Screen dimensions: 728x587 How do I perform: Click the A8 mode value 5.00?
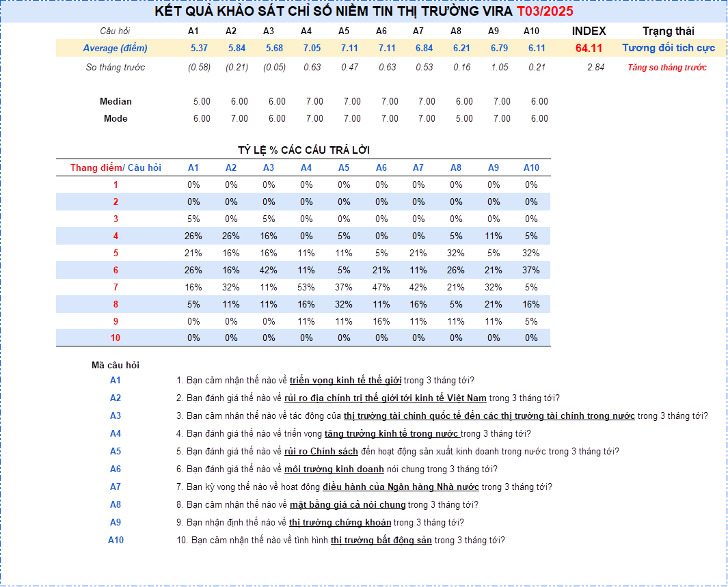(464, 119)
